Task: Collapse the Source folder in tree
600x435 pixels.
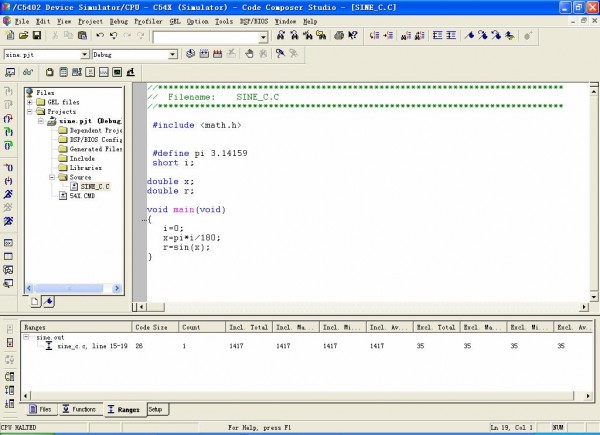Action: click(x=51, y=177)
